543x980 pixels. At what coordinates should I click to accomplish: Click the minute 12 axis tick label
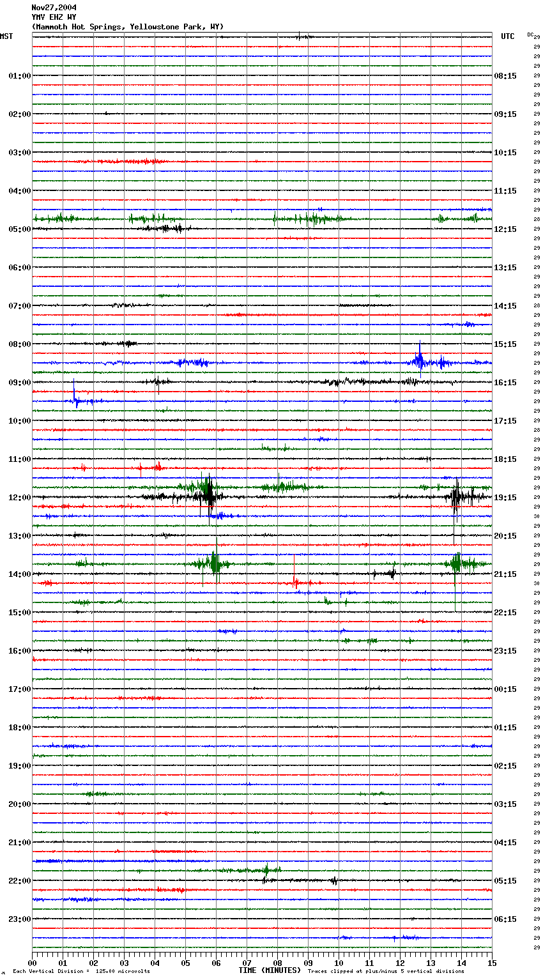[x=400, y=963]
